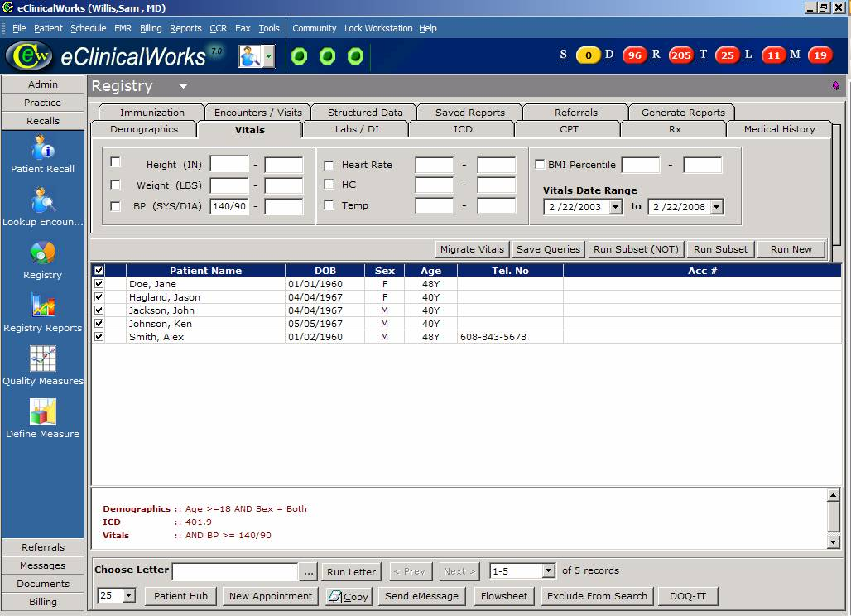Click the Choose Letter browse (...) button
This screenshot has height=616, width=851.
[x=309, y=571]
